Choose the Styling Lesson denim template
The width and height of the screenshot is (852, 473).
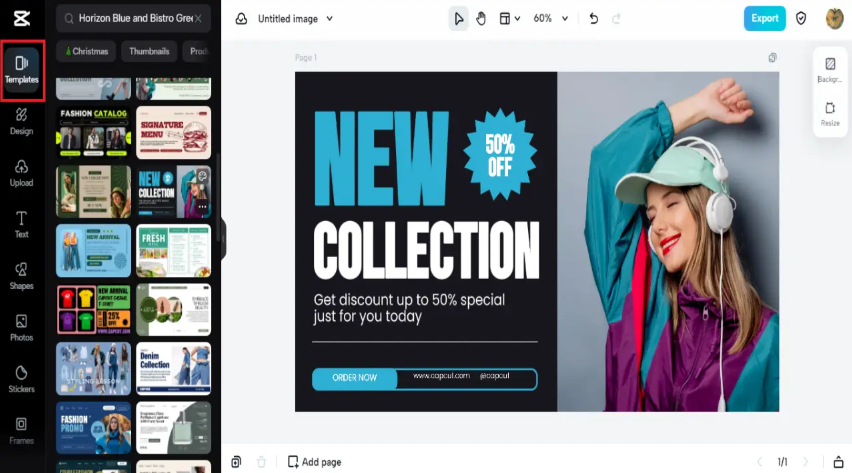pyautogui.click(x=93, y=369)
